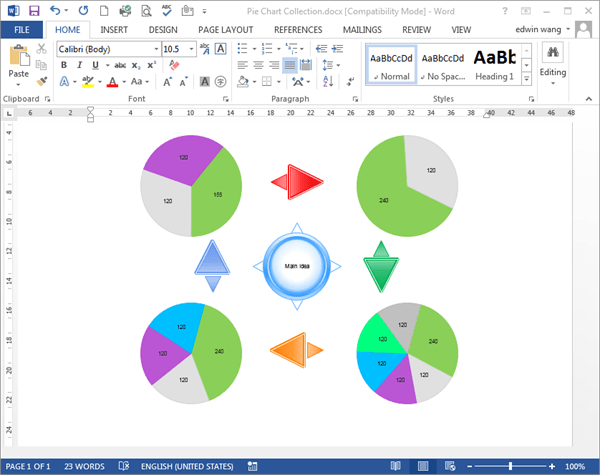Show paragraph marks and hidden symbols
The height and width of the screenshot is (475, 600).
pyautogui.click(x=350, y=81)
